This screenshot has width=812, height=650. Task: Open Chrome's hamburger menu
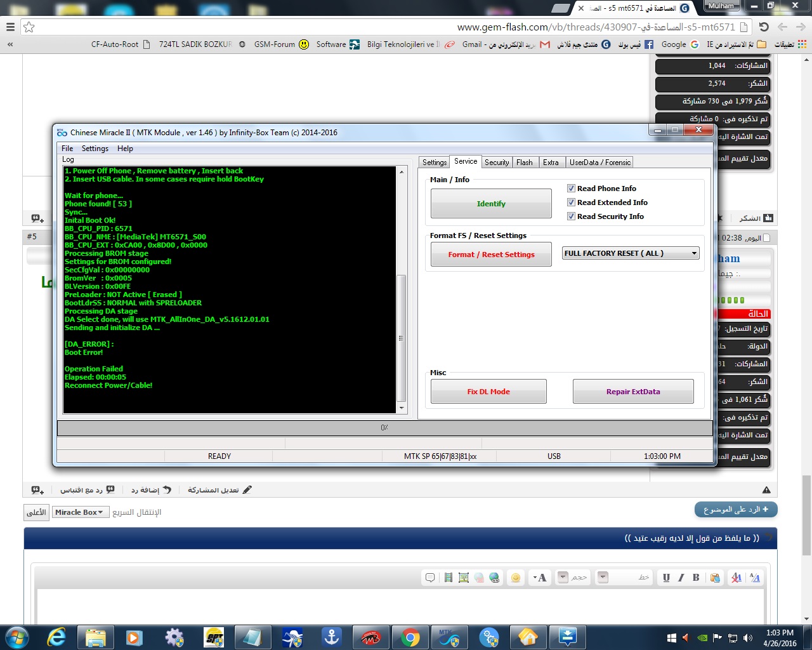point(10,27)
